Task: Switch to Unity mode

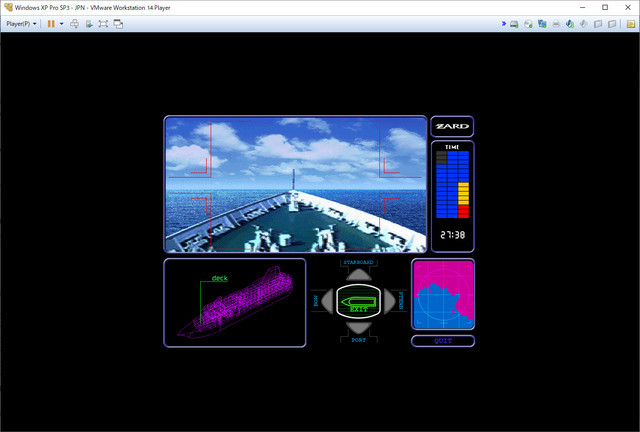Action: tap(118, 24)
